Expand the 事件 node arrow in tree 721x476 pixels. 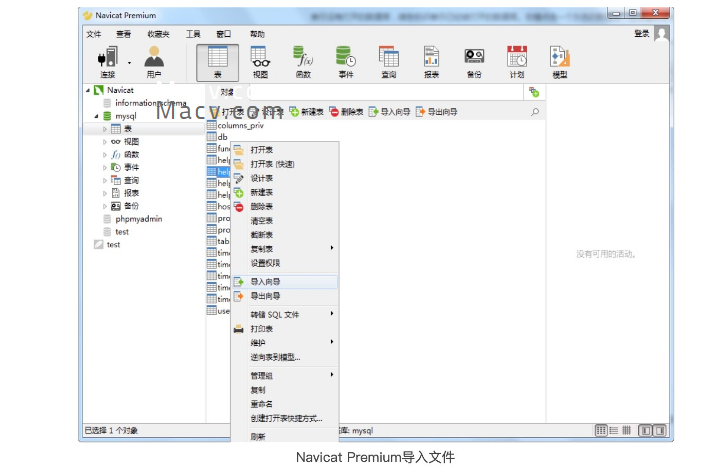[x=105, y=168]
